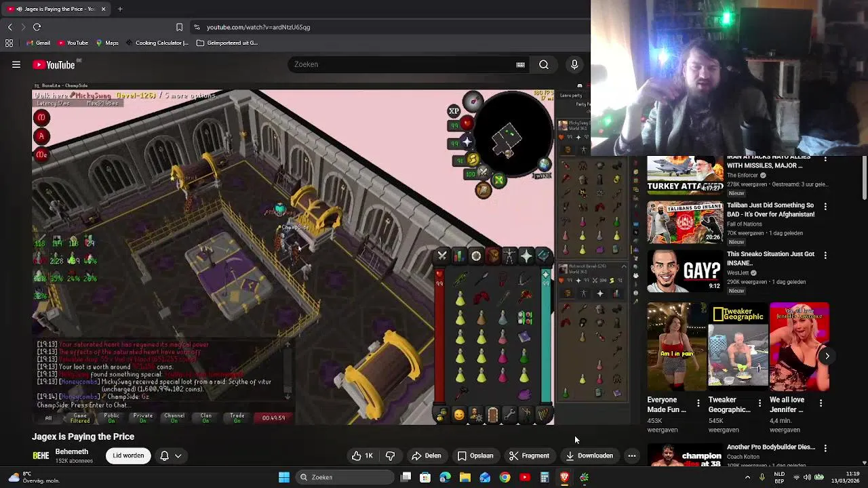868x488 pixels.
Task: Click the compass above minimap
Action: 473,101
